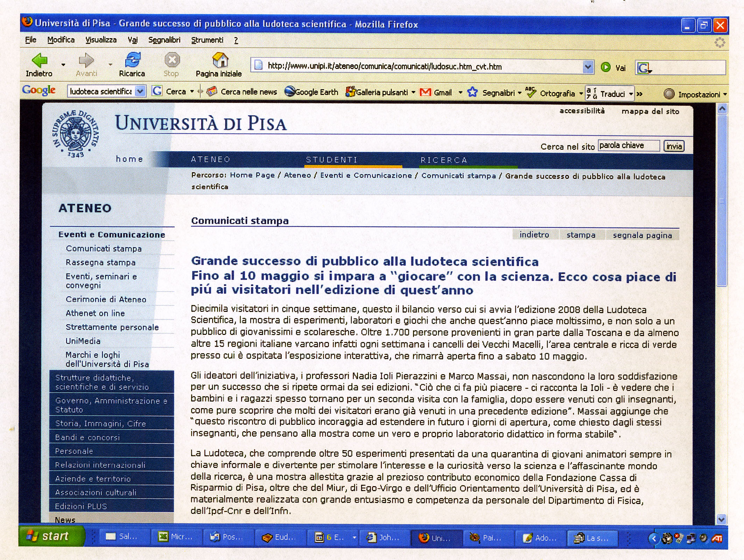The image size is (744, 560).
Task: Open the Strumenti menu
Action: click(207, 40)
